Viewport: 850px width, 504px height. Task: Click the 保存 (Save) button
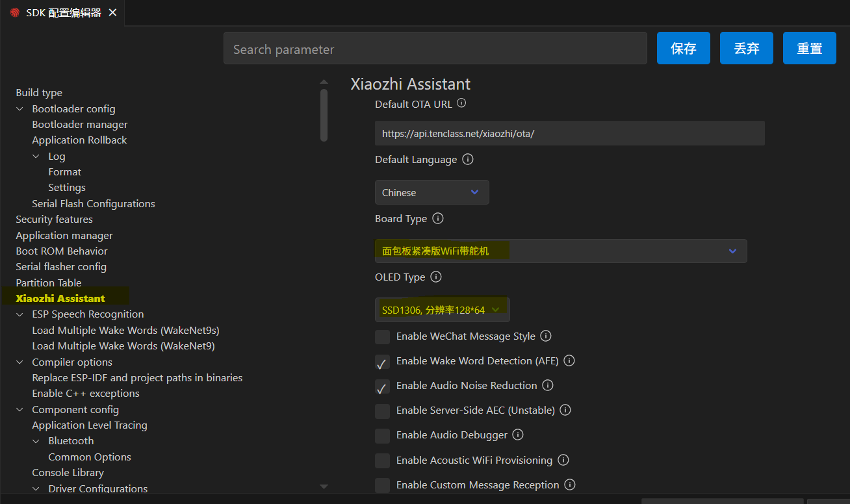coord(683,48)
